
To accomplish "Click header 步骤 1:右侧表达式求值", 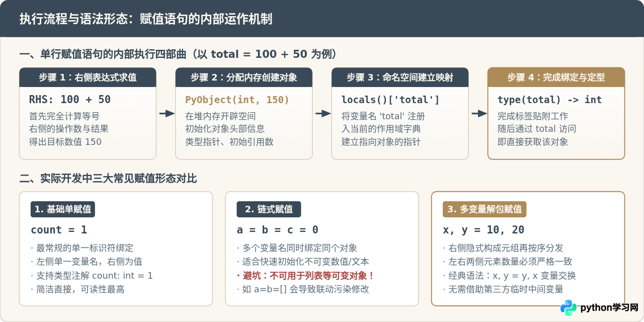I will [88, 77].
